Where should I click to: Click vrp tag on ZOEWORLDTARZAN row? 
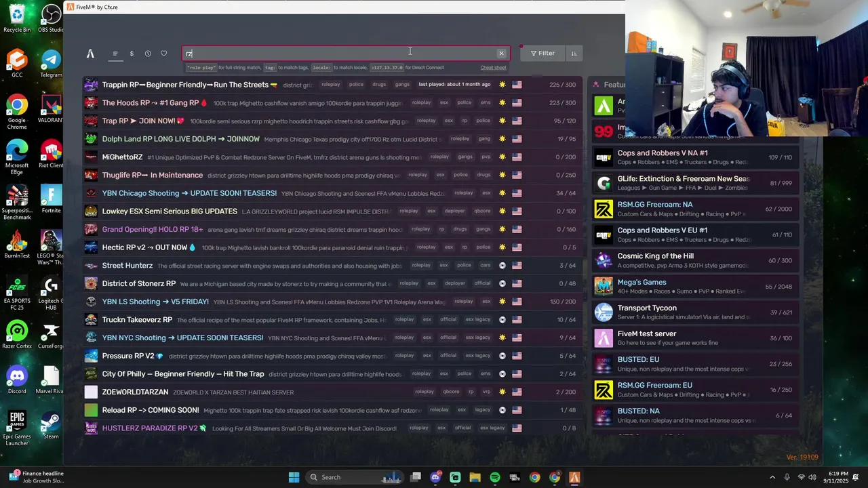[x=486, y=392]
